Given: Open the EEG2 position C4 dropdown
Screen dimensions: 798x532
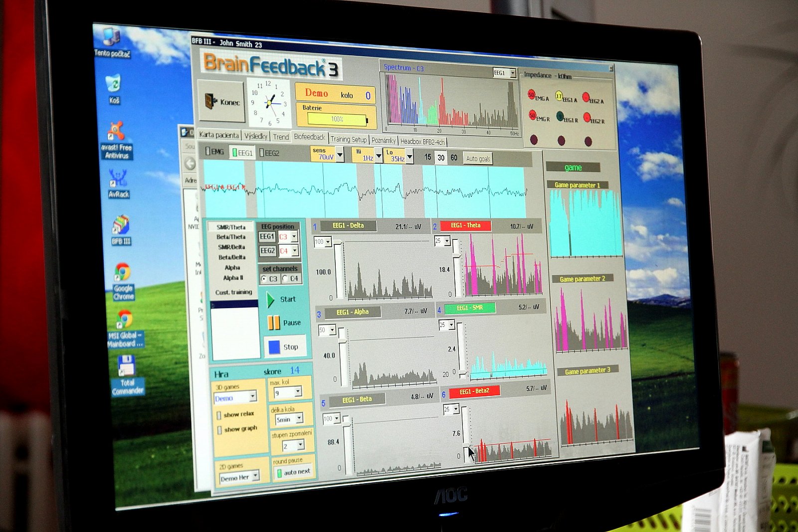Looking at the screenshot, I should click(295, 250).
